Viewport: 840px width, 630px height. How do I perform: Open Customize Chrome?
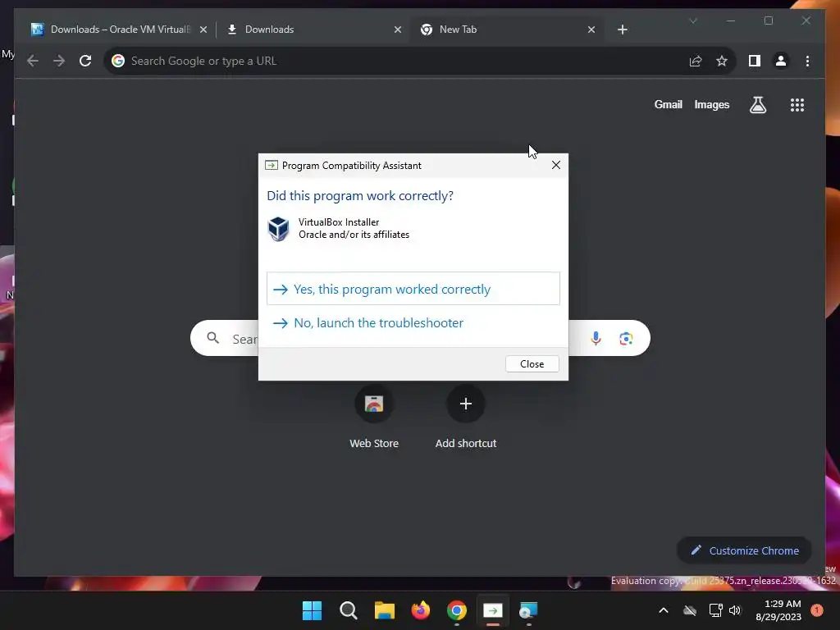tap(744, 550)
